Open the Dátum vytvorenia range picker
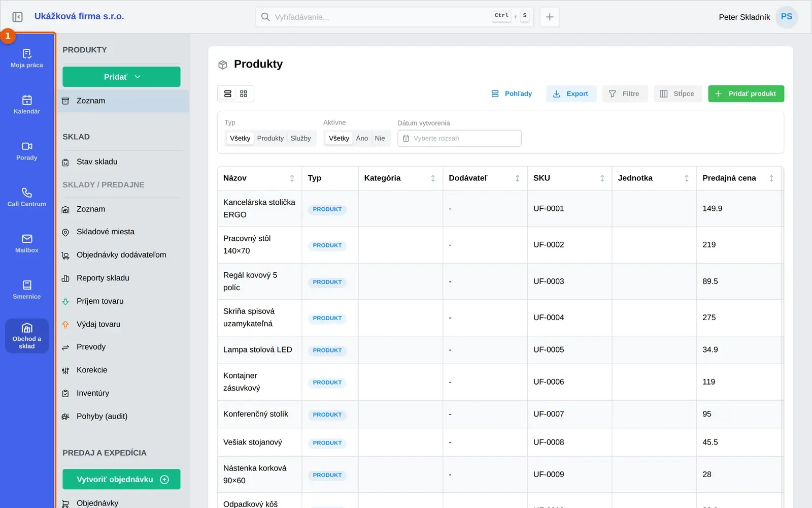The height and width of the screenshot is (508, 812). point(459,138)
